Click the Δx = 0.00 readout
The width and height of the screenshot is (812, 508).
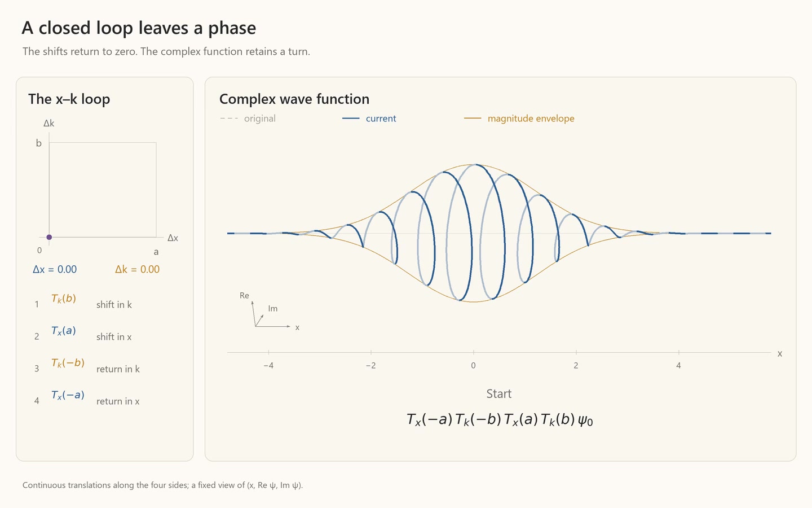55,270
